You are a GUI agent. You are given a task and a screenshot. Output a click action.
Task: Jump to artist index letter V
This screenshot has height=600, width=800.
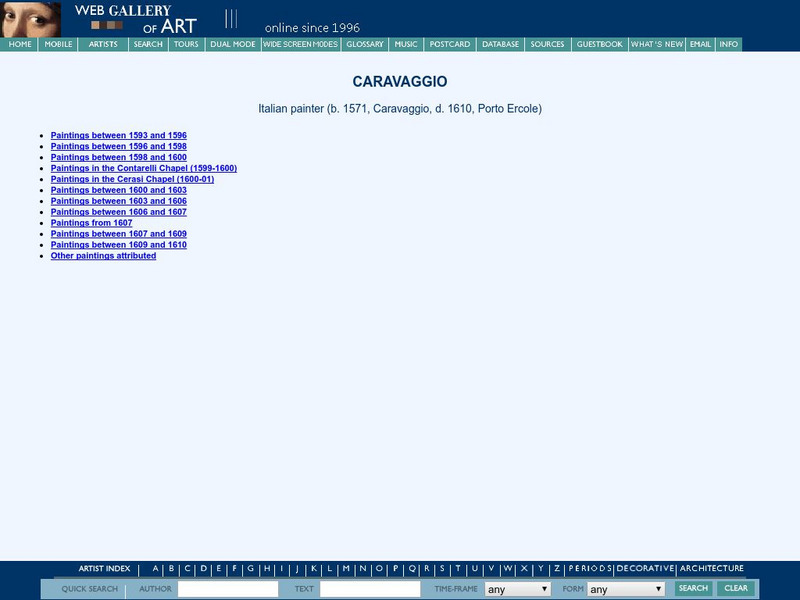pyautogui.click(x=491, y=568)
